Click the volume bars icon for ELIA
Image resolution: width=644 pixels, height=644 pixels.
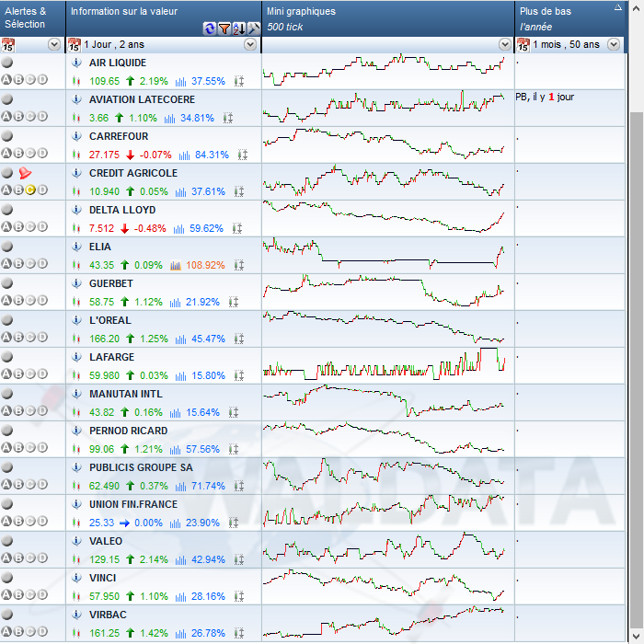(x=176, y=266)
